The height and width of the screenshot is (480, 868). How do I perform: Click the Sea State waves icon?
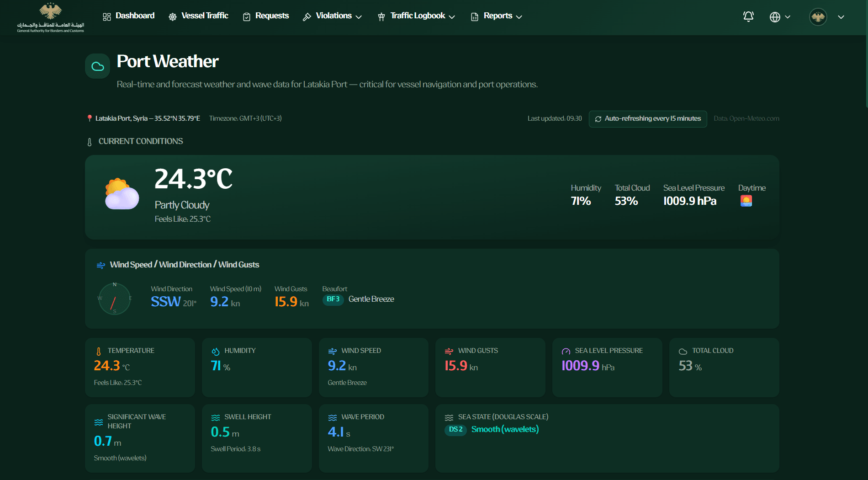click(x=449, y=417)
